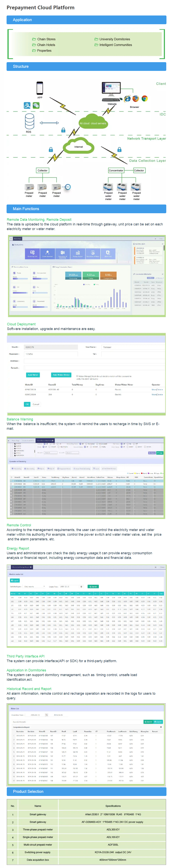
Task: Click the Add Meter button
Action: coord(33,375)
